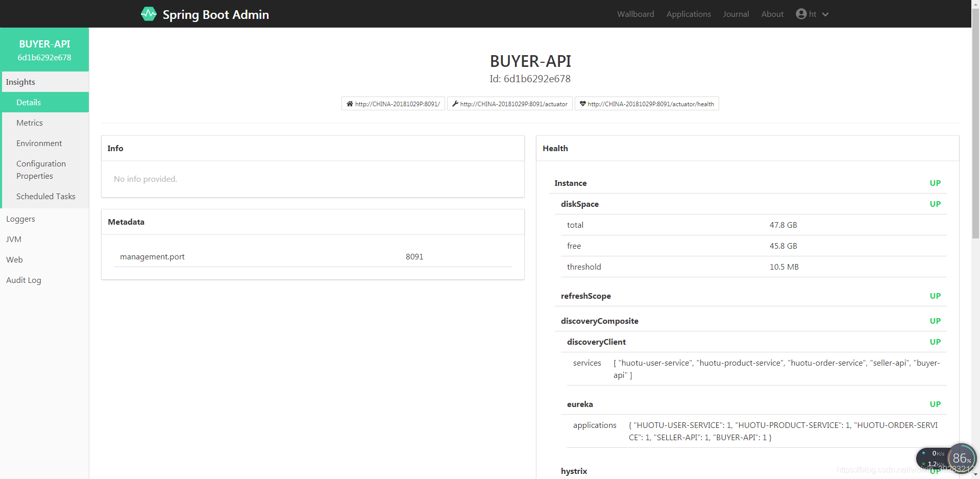This screenshot has height=479, width=980.
Task: Click the Spring Boot Admin heartbeat logo
Action: [149, 14]
